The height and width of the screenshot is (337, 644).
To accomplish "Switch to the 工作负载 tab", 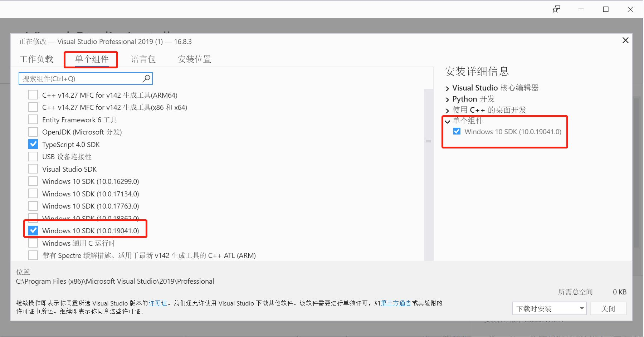I will click(36, 59).
